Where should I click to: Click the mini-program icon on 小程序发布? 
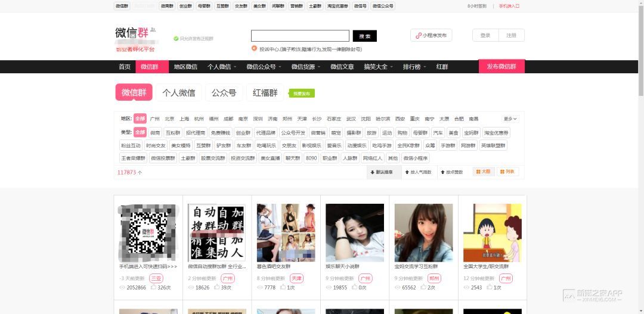click(x=419, y=36)
